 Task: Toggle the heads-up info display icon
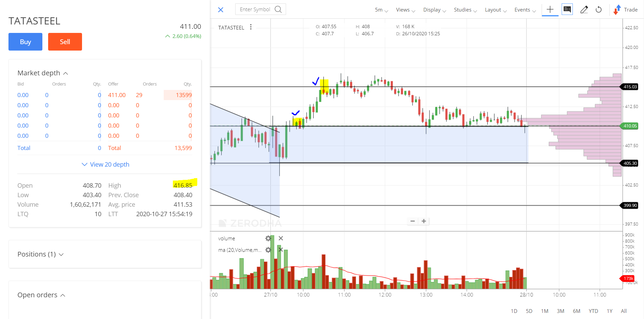tap(567, 10)
